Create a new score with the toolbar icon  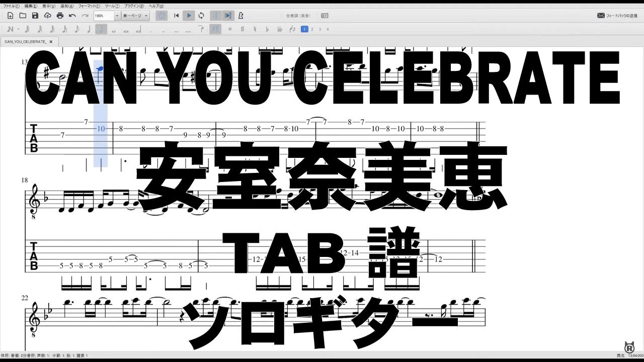coord(11,16)
